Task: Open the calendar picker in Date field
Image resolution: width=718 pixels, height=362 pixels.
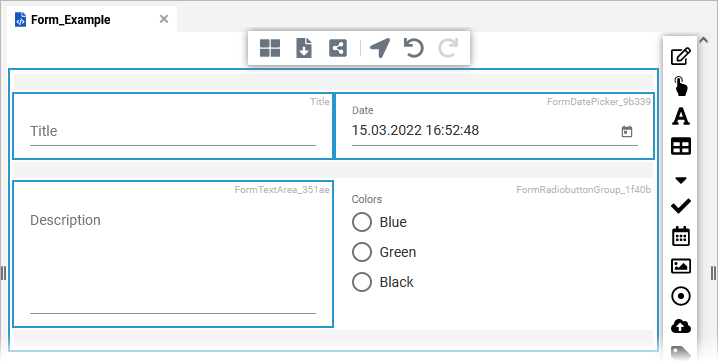Action: [626, 132]
